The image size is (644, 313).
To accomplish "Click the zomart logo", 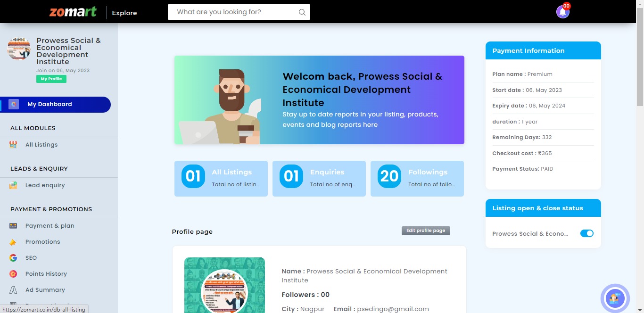I will (x=73, y=12).
